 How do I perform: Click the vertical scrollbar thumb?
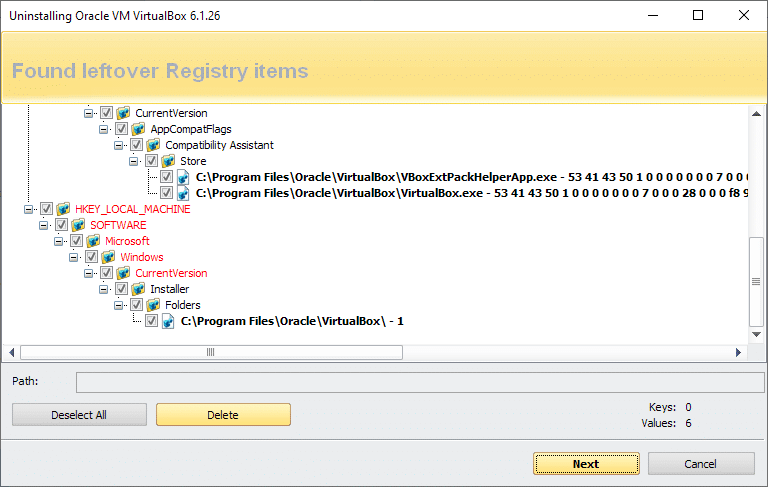tap(756, 282)
